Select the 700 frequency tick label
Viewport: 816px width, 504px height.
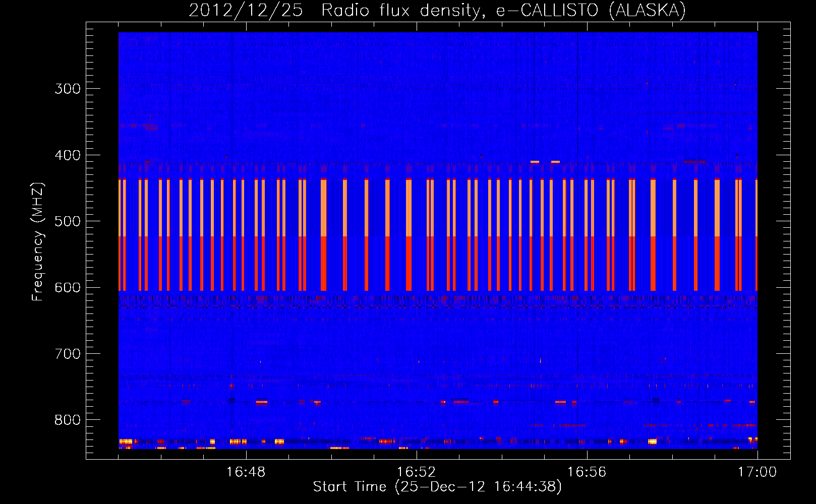coord(68,354)
